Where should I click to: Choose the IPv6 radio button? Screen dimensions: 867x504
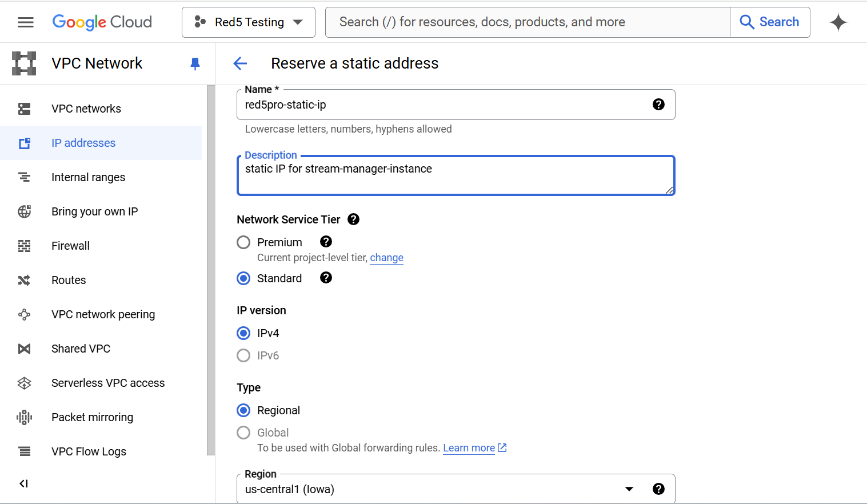pos(243,355)
